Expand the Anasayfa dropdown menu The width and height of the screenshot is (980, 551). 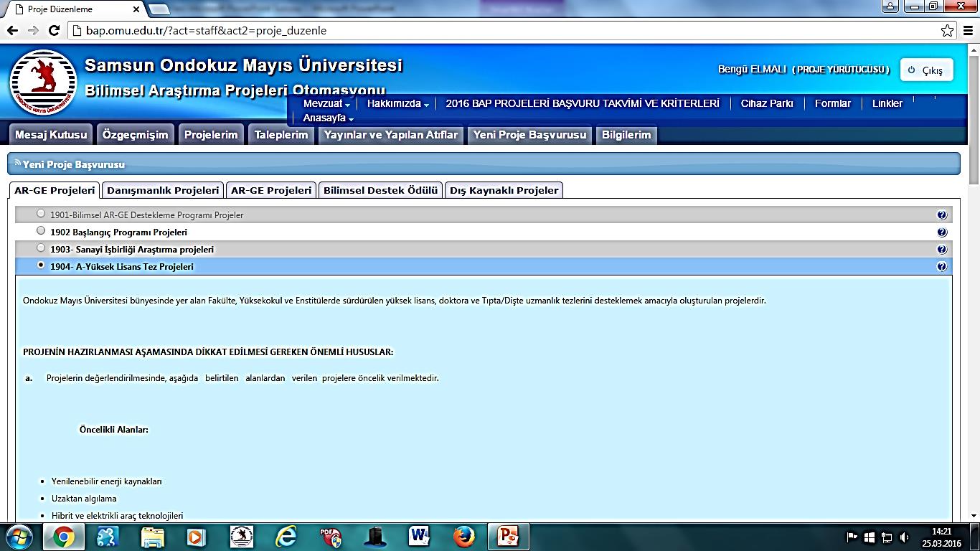(328, 118)
